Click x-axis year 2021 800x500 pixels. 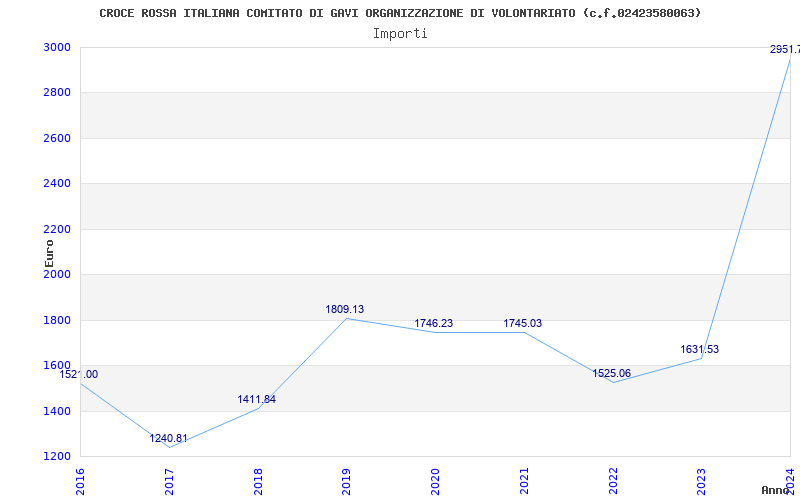coord(524,481)
